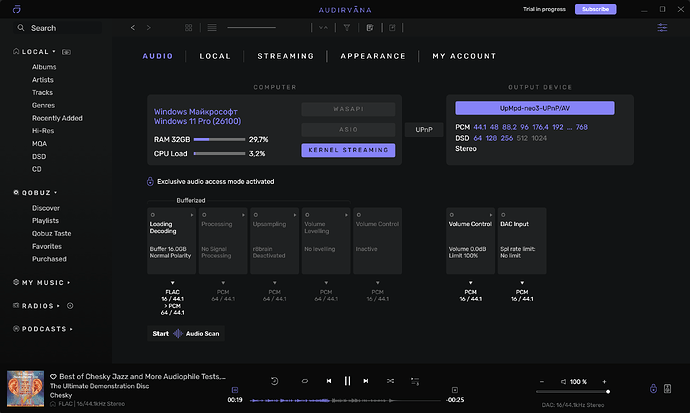Click the output device speaker icon bottom-right
The width and height of the screenshot is (690, 413).
tap(668, 388)
